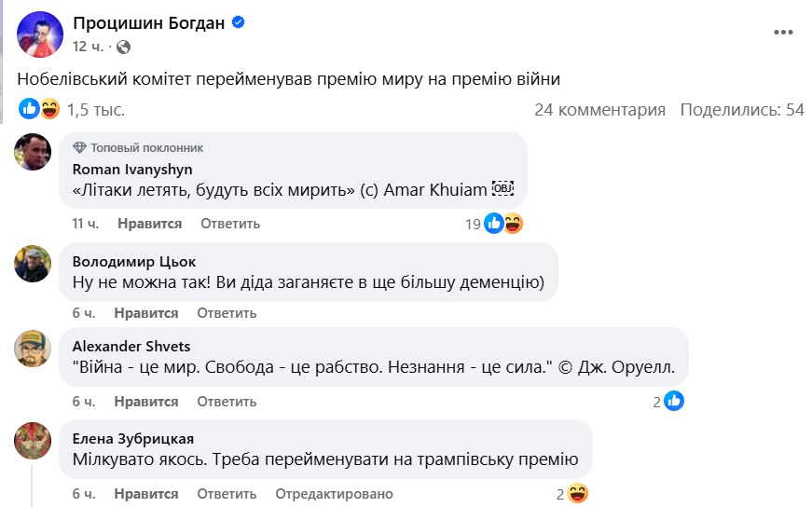Click the post's like and haha reaction icons
The image size is (812, 507).
coord(39,109)
